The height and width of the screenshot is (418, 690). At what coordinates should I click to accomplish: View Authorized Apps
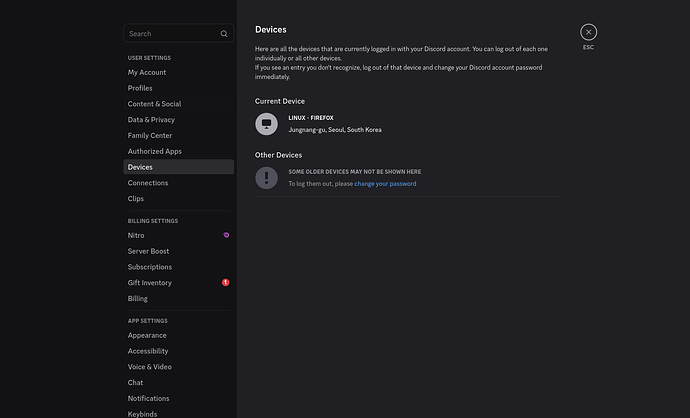tap(178, 151)
